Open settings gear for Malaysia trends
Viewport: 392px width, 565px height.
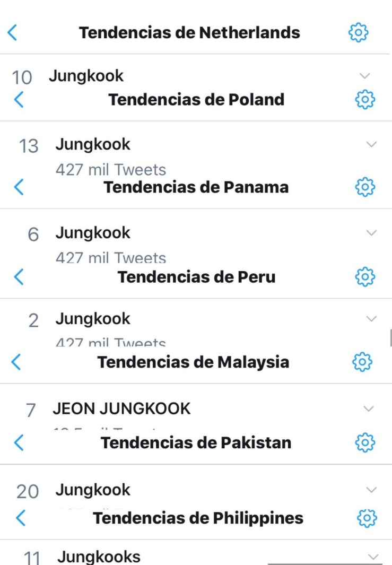[362, 362]
